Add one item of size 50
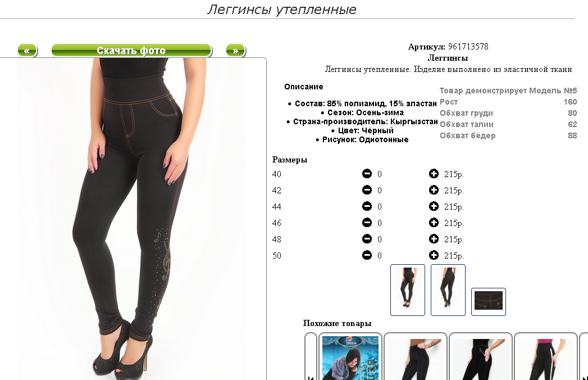This screenshot has width=588, height=380. [x=434, y=255]
